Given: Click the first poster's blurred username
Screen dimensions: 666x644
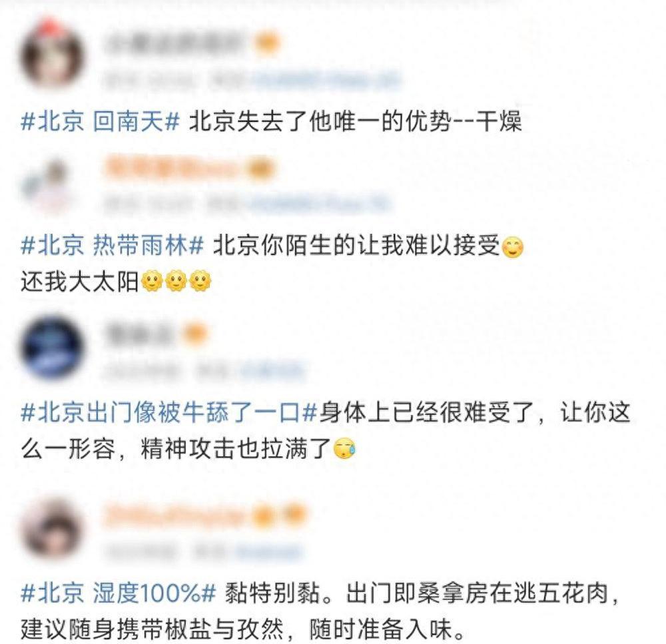Looking at the screenshot, I should point(174,44).
